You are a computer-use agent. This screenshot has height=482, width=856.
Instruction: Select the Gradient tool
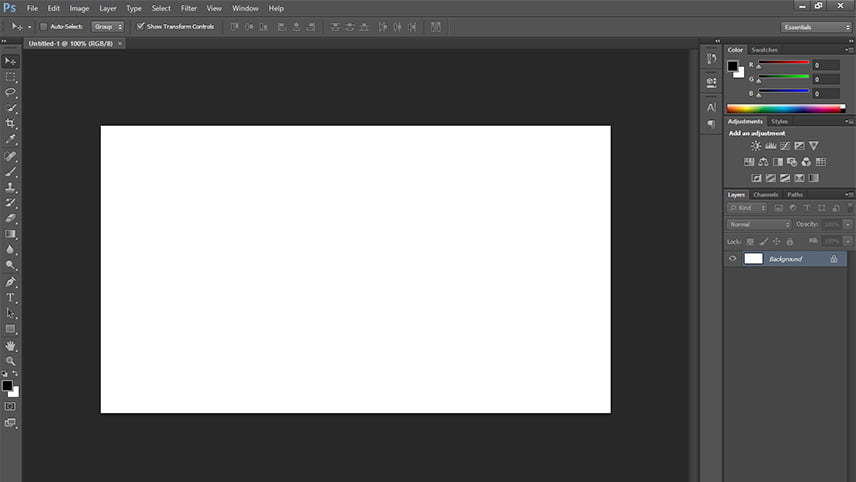pos(10,234)
